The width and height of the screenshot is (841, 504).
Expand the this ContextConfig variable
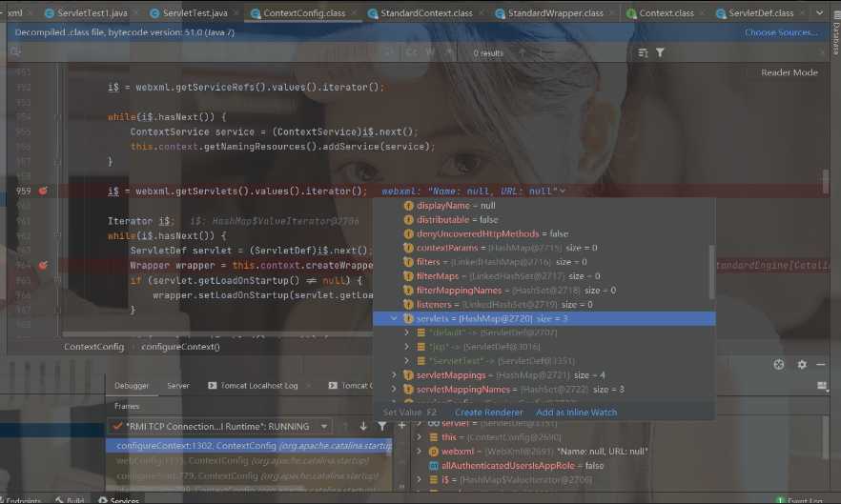pyautogui.click(x=419, y=437)
